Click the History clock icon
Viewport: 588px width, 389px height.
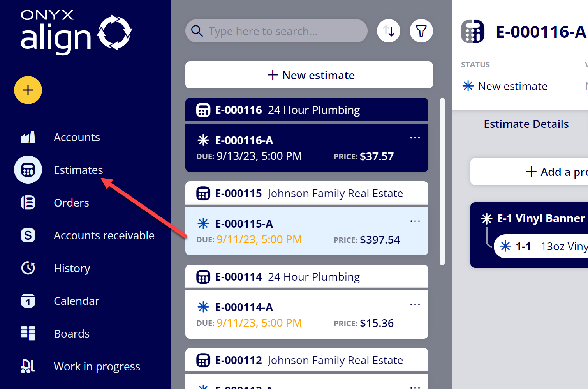tap(28, 268)
